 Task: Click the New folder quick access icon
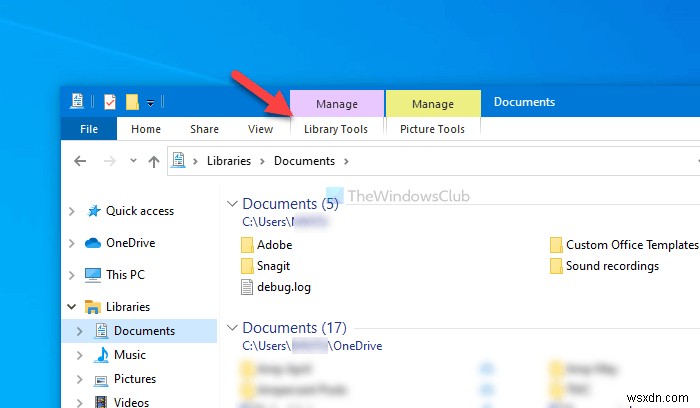[132, 102]
